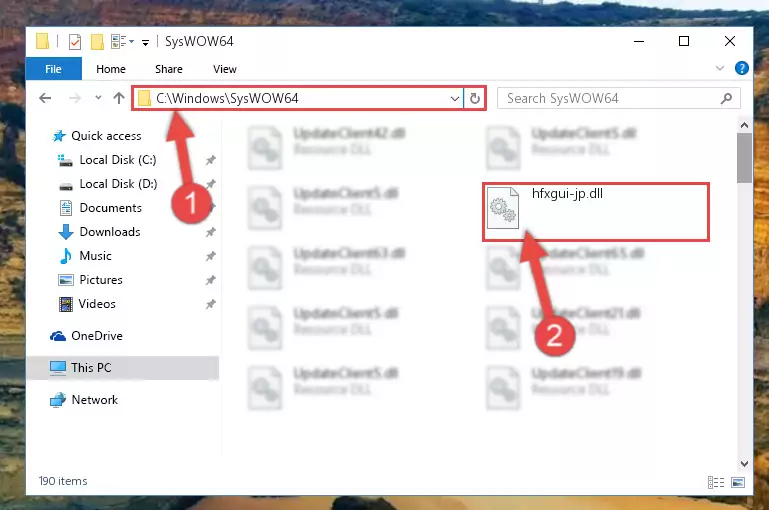Viewport: 769px width, 510px height.
Task: Click the New folder icon in the title bar
Action: pyautogui.click(x=97, y=42)
